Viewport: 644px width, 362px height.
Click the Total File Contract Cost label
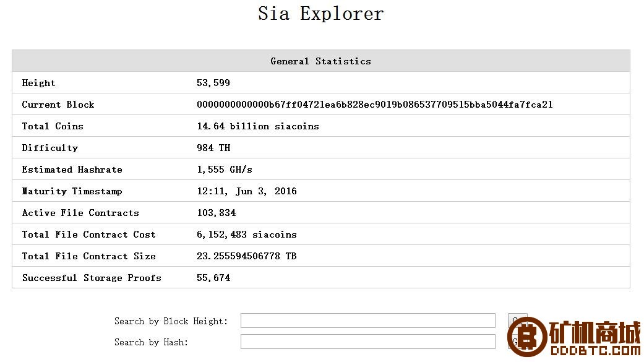click(x=88, y=235)
